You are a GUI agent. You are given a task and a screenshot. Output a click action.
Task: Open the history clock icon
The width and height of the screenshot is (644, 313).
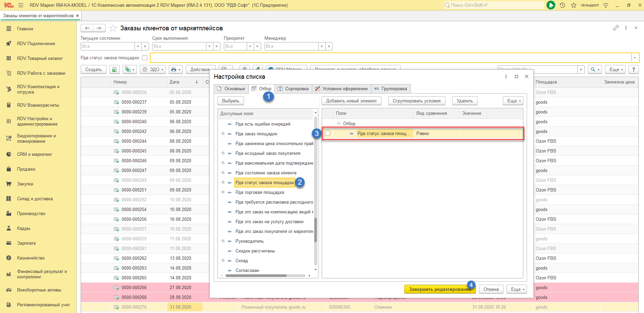(562, 5)
